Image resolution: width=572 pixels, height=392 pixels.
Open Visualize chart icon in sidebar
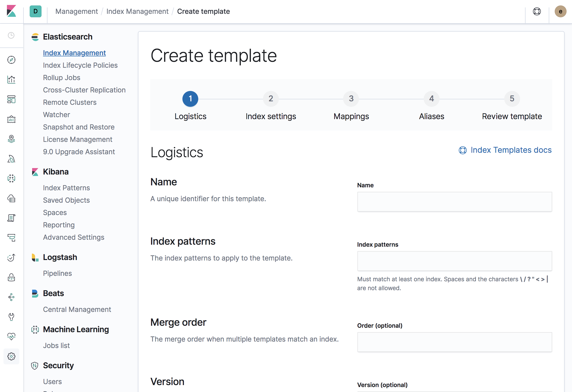[11, 80]
